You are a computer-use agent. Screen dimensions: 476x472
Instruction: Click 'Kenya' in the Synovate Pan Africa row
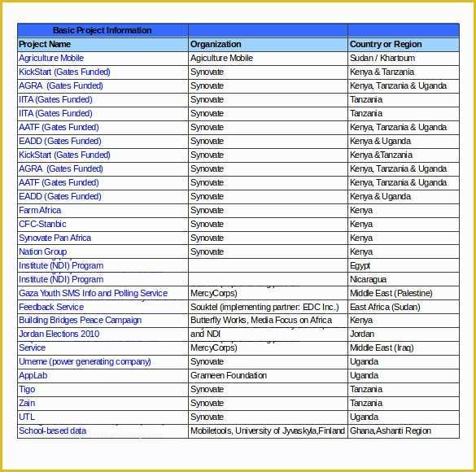361,238
